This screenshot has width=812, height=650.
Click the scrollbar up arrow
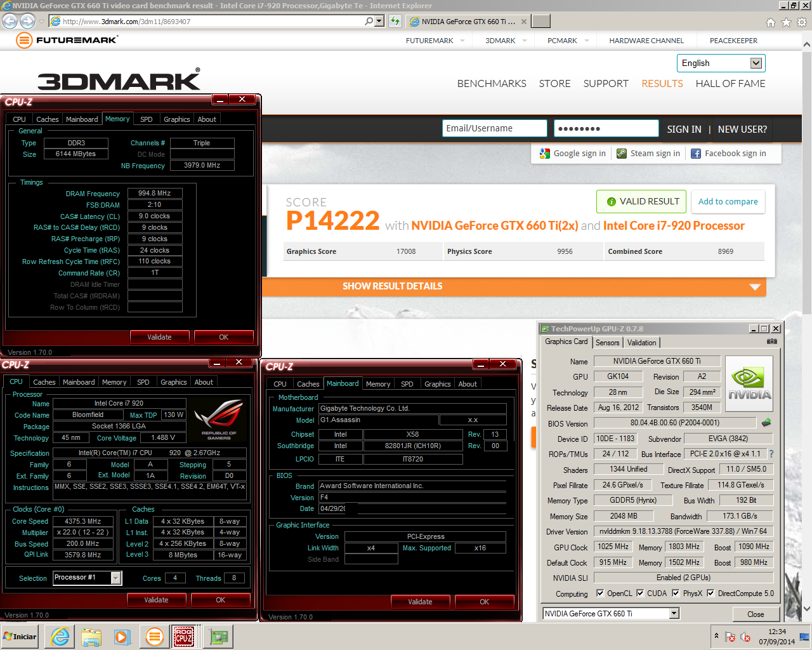pos(807,44)
